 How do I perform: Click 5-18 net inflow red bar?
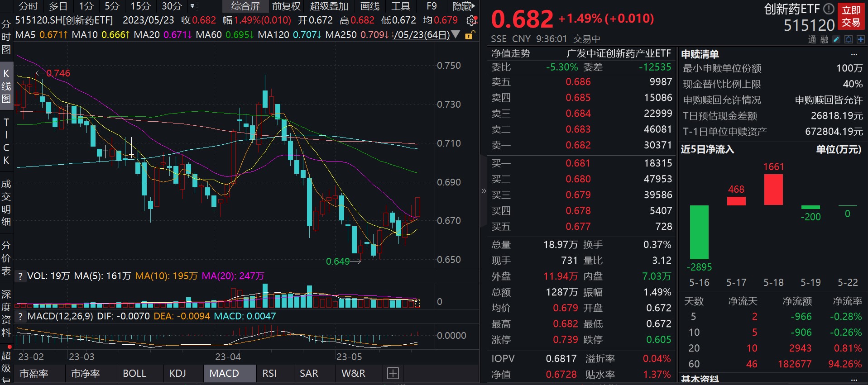[773, 189]
